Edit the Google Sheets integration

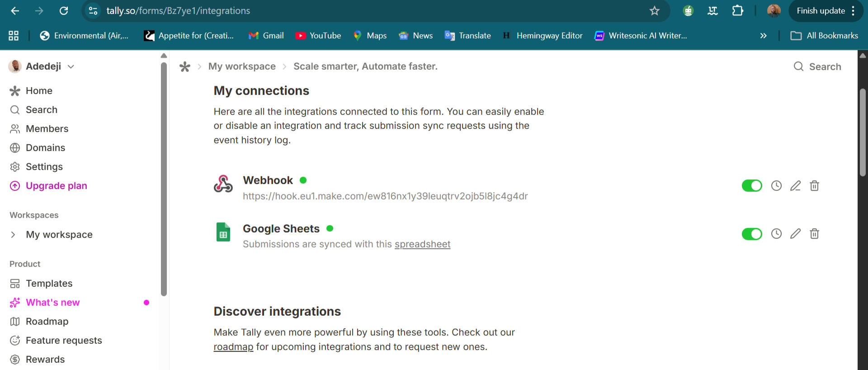[x=795, y=234]
